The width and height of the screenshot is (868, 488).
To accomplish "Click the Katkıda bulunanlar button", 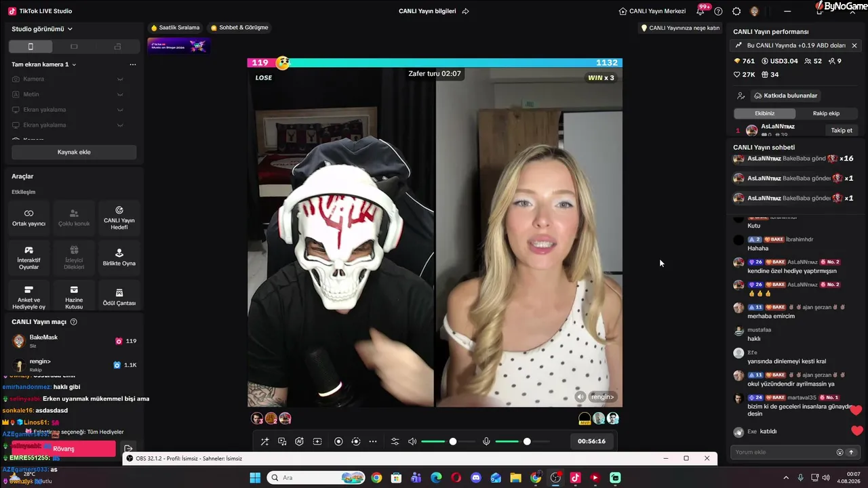I will point(785,96).
